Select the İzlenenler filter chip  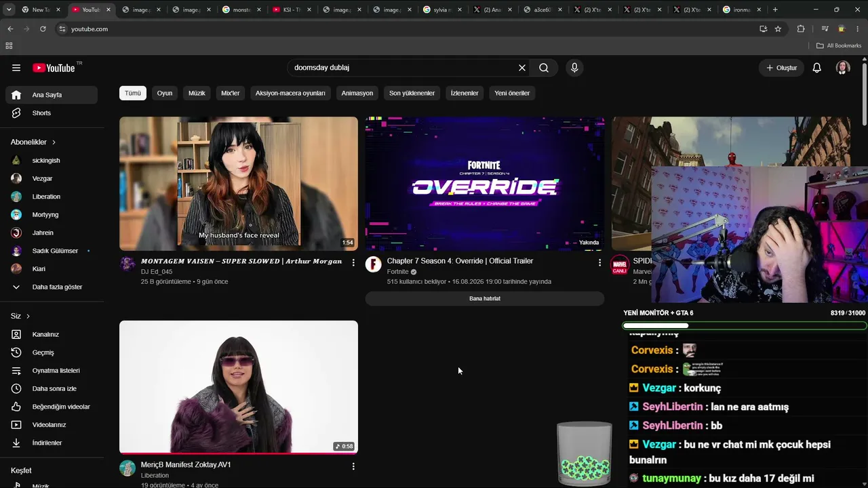pyautogui.click(x=465, y=93)
